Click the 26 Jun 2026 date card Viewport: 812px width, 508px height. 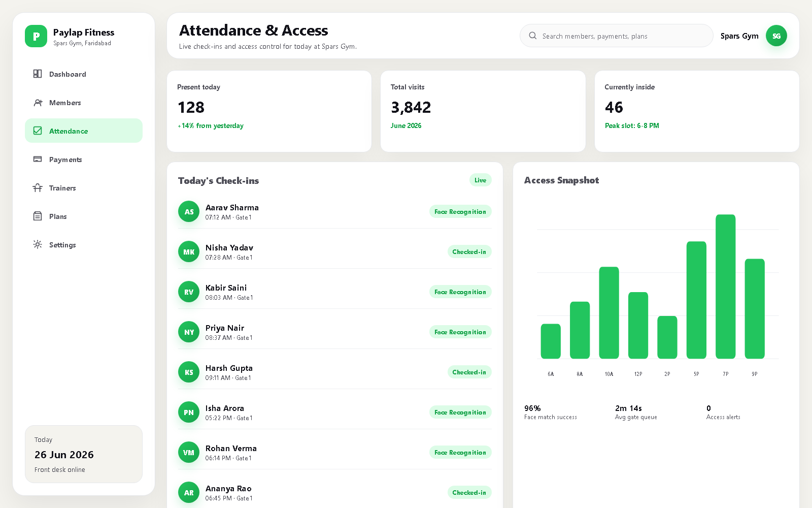click(x=84, y=454)
